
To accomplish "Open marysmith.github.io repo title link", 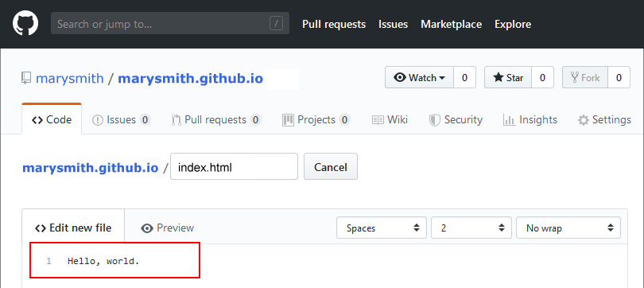I will (191, 78).
